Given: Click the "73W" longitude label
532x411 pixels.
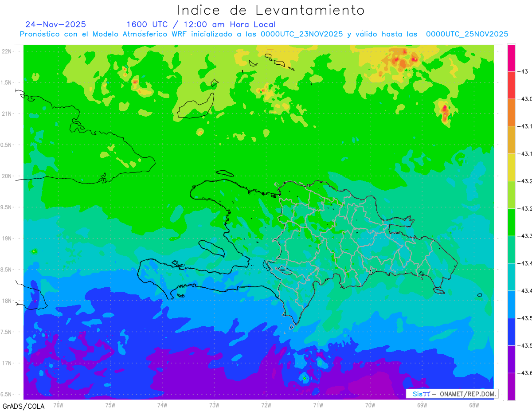Looking at the screenshot, I should click(x=214, y=405).
